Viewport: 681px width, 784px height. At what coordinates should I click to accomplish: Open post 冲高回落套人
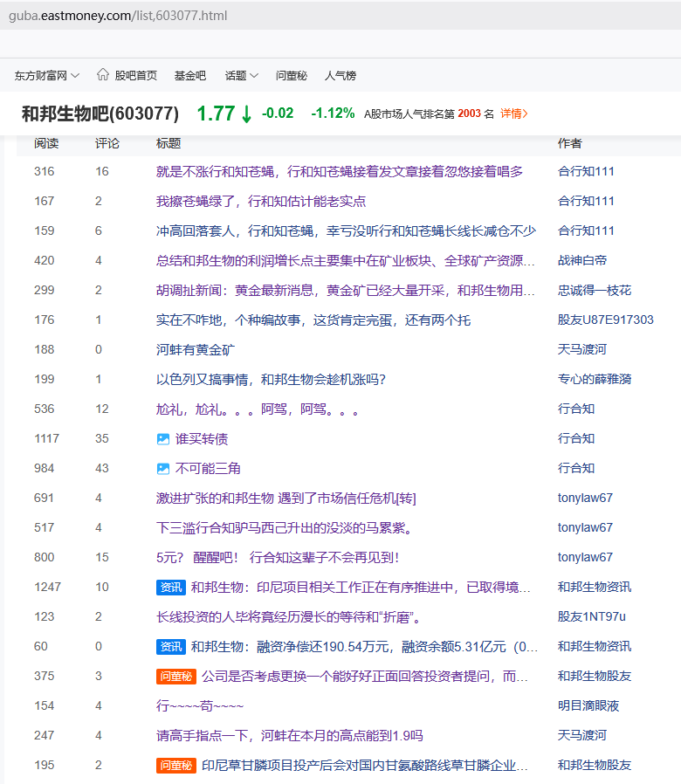(x=346, y=230)
